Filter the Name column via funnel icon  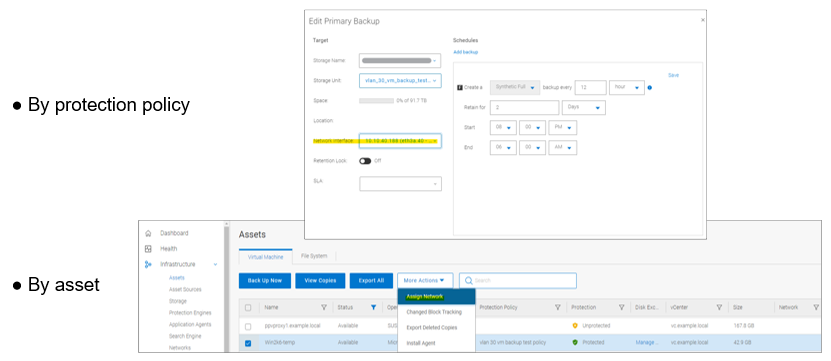(324, 307)
